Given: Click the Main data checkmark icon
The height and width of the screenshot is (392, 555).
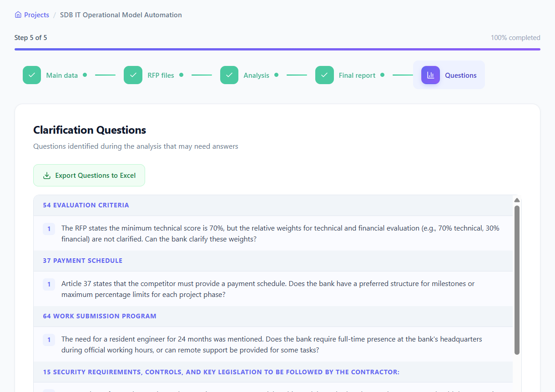Looking at the screenshot, I should (x=32, y=75).
